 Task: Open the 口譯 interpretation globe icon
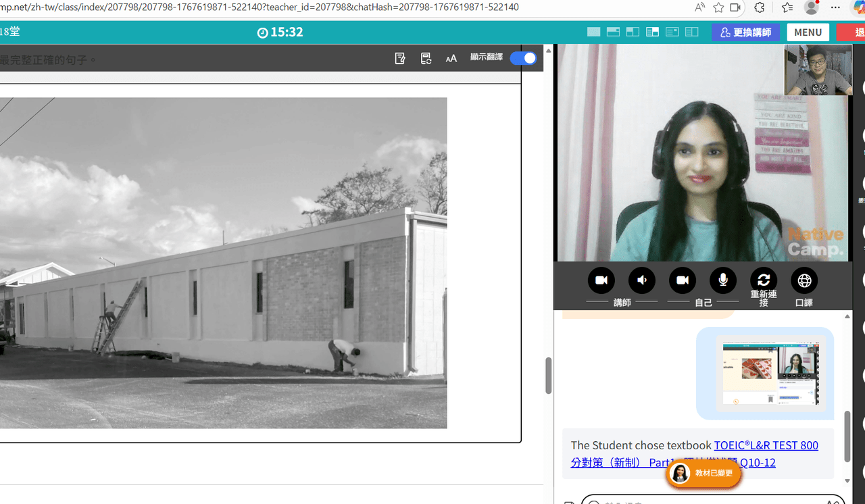[x=804, y=280]
